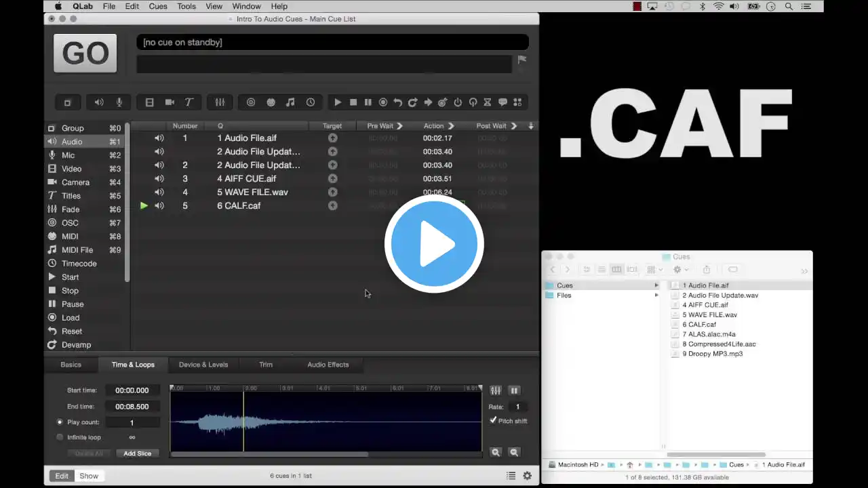Viewport: 868px width, 488px height.
Task: Add a Mic cue from the toolbar
Action: (x=119, y=102)
